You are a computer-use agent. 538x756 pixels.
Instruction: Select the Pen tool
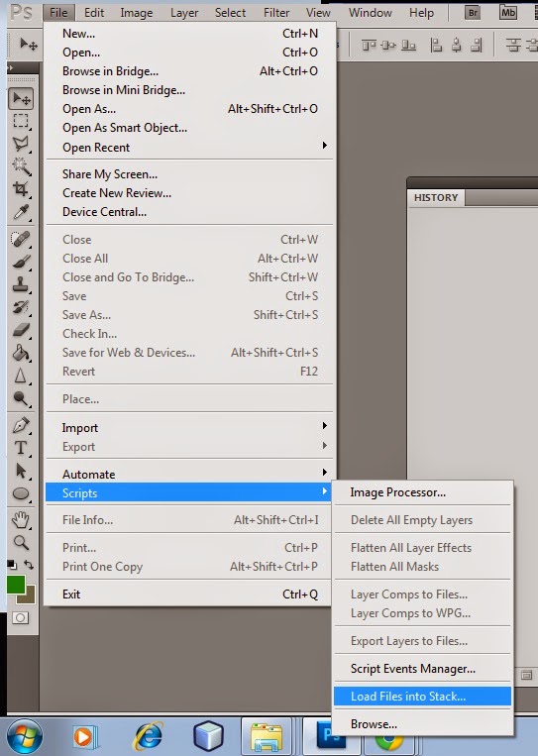21,425
